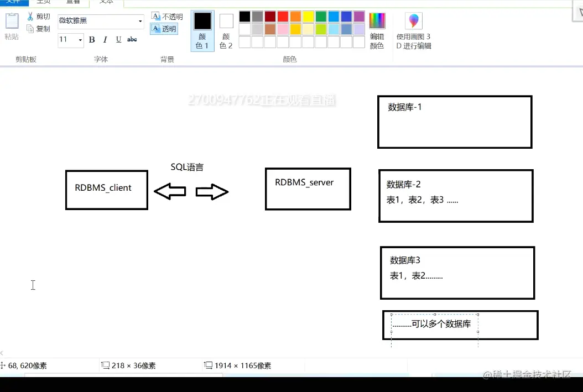Expand the font size list arrow
The height and width of the screenshot is (392, 583).
(79, 40)
